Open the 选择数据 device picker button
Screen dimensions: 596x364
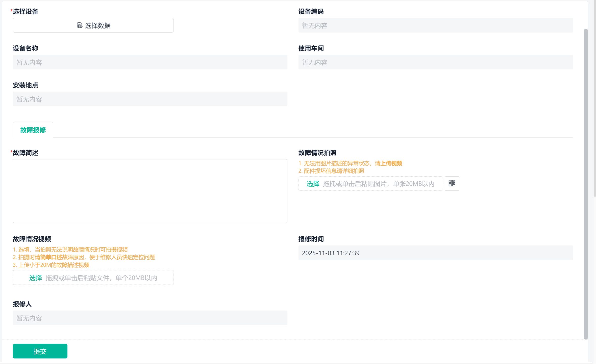pos(93,25)
